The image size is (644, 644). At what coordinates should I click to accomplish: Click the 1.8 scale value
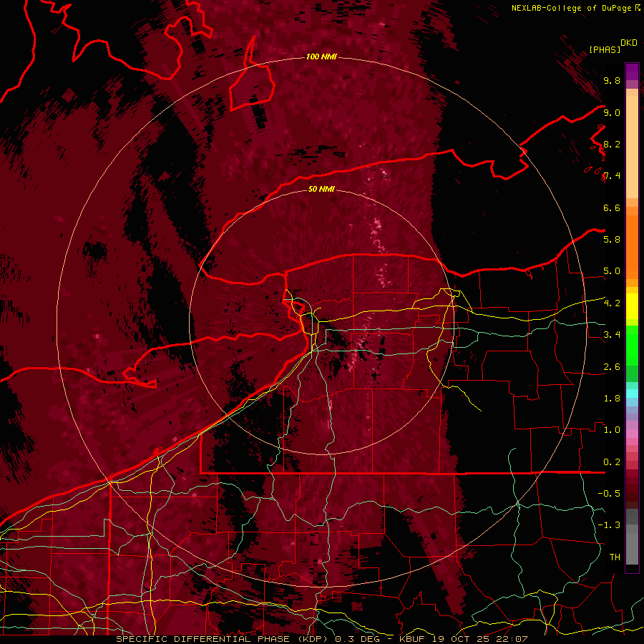(x=612, y=399)
